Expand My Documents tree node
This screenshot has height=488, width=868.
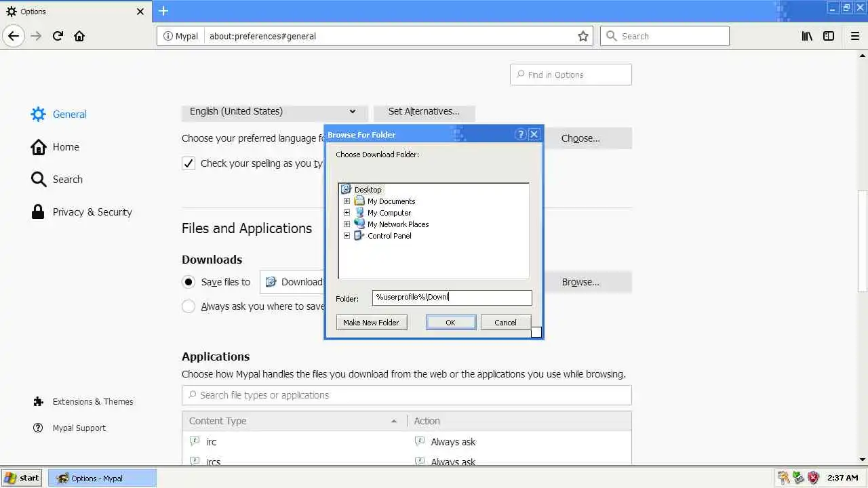(x=347, y=201)
